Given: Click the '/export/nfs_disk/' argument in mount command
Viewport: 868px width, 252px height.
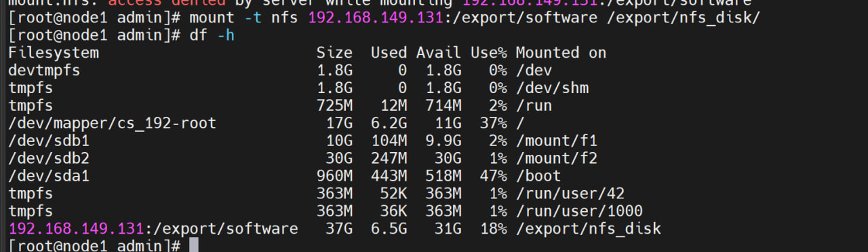Looking at the screenshot, I should [683, 17].
